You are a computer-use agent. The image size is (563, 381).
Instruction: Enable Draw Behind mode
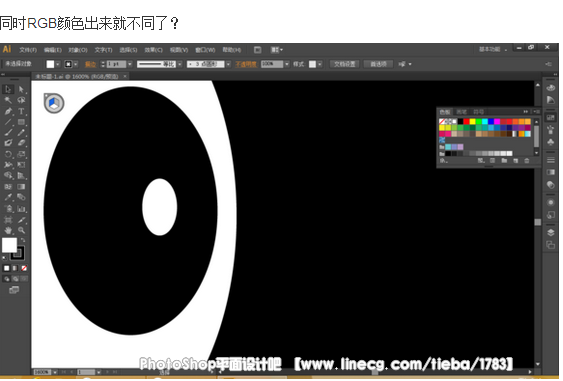15,279
